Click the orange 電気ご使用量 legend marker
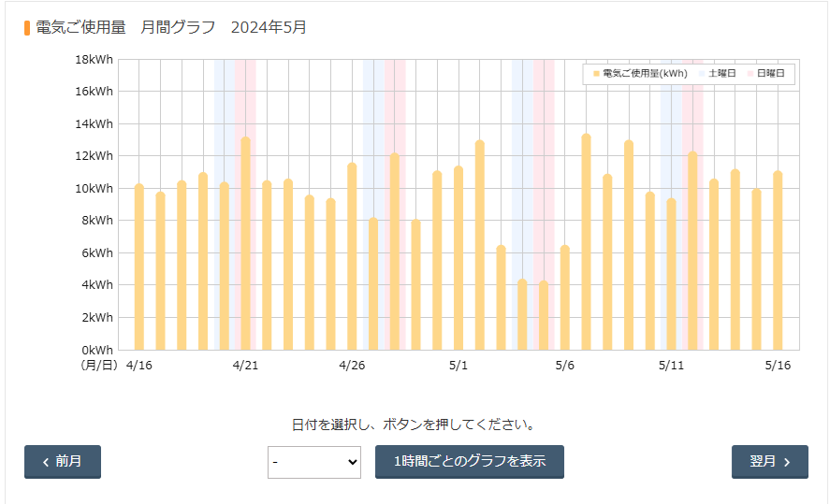This screenshot has height=504, width=829. tap(596, 73)
